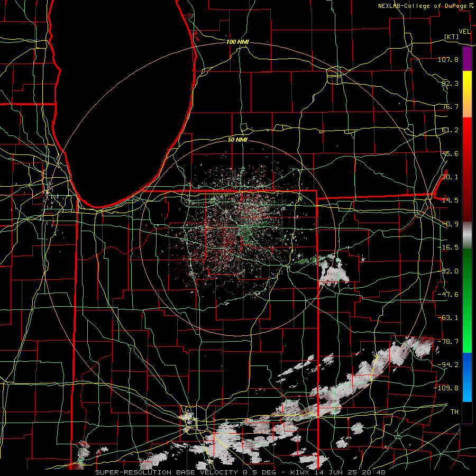Click the -32.0 velocity scale value

pos(448,271)
